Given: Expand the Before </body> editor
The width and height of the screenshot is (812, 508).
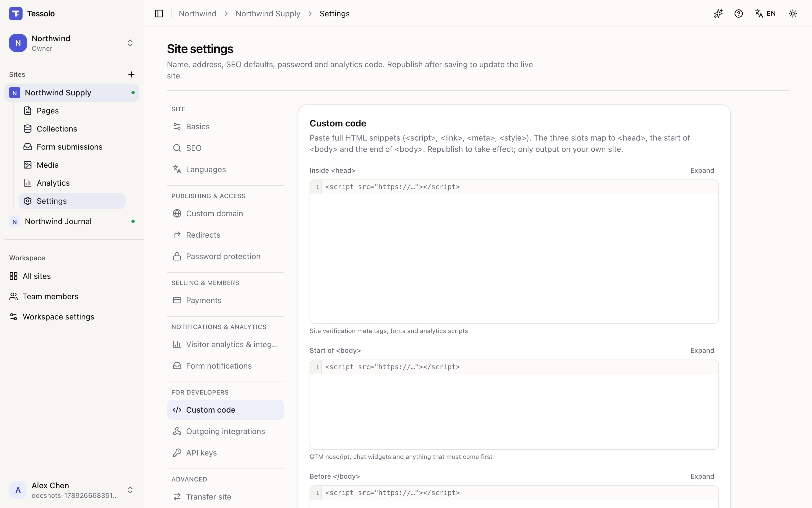Looking at the screenshot, I should 702,476.
